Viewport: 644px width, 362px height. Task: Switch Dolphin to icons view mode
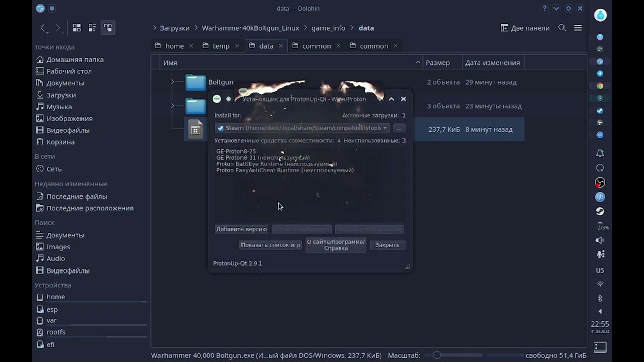pos(77,28)
